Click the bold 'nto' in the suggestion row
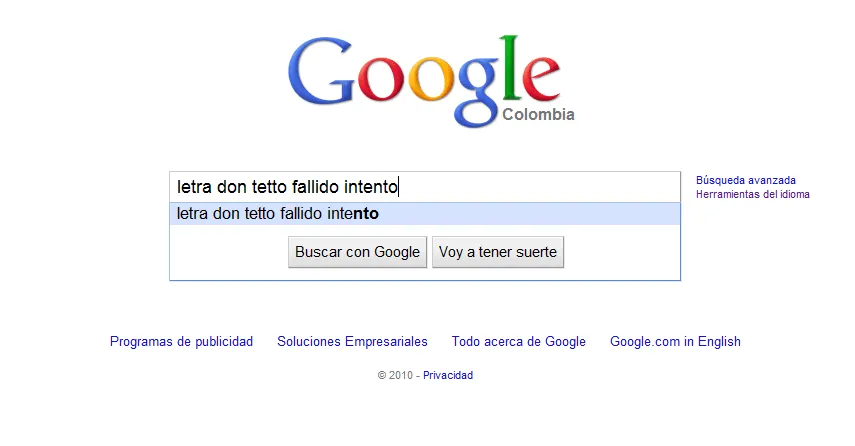 [366, 214]
